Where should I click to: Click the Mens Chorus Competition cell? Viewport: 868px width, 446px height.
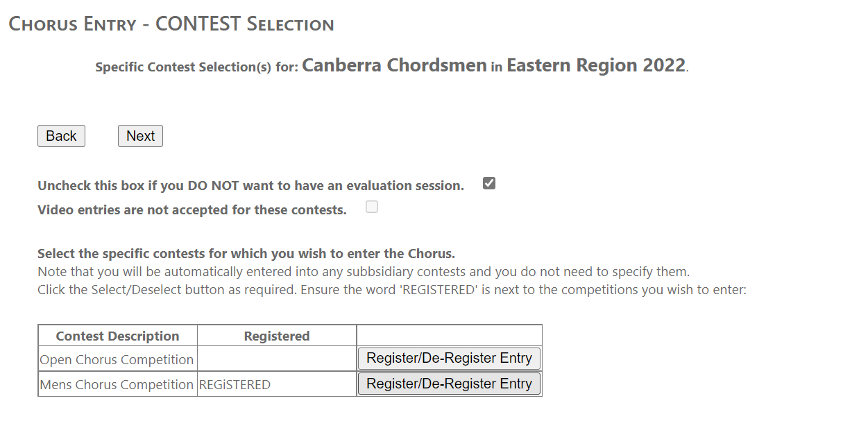[x=117, y=385]
